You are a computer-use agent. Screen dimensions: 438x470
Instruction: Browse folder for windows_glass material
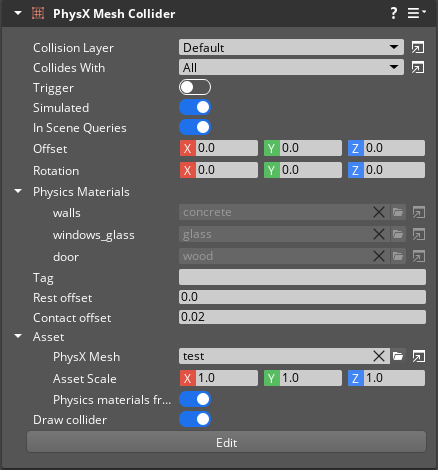398,234
